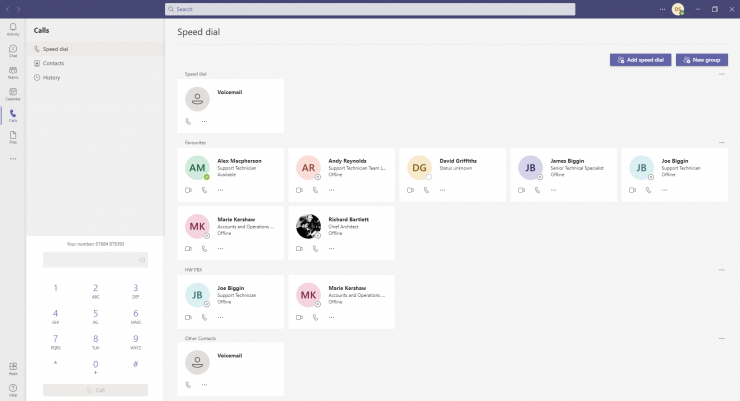Open more options for James Biggin
The image size is (740, 401).
pyautogui.click(x=554, y=190)
